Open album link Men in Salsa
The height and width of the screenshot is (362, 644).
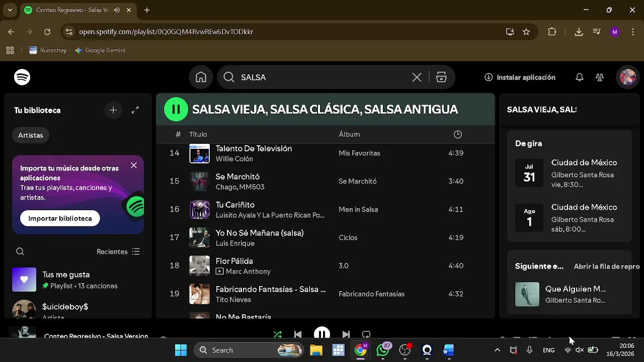click(358, 209)
